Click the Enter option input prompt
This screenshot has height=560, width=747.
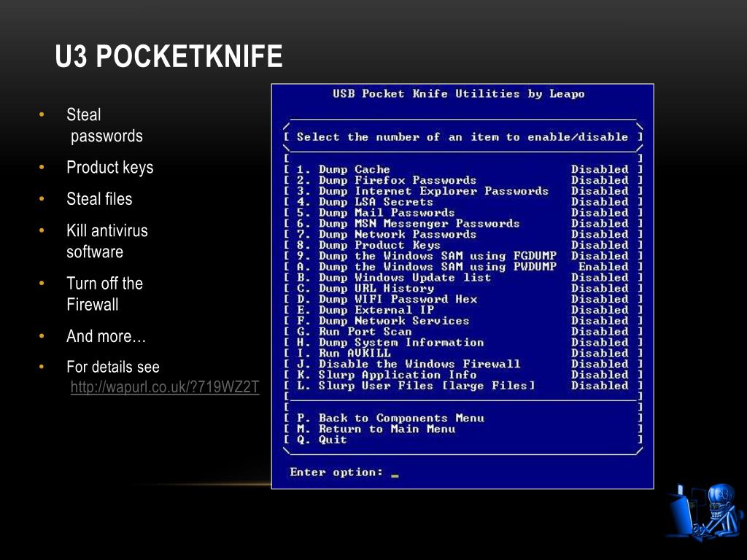[344, 472]
